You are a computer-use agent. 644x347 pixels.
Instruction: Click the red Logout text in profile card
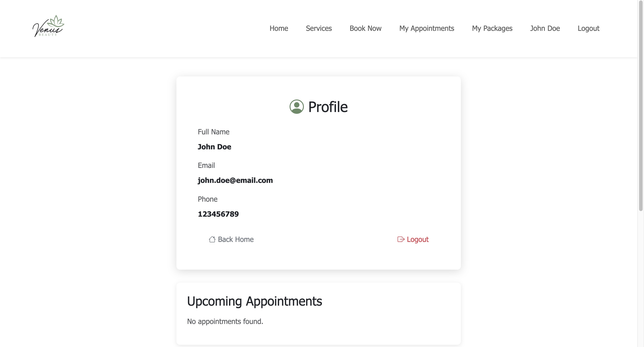point(417,239)
